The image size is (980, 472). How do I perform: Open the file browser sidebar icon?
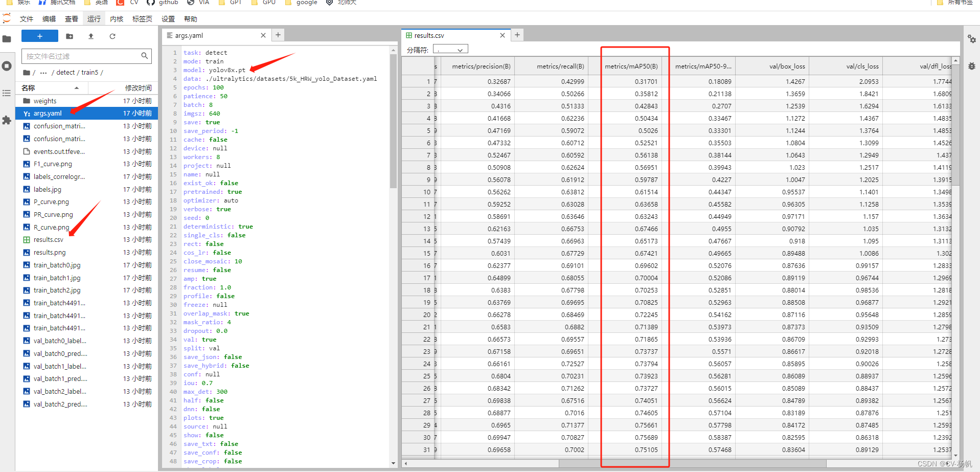pyautogui.click(x=7, y=39)
